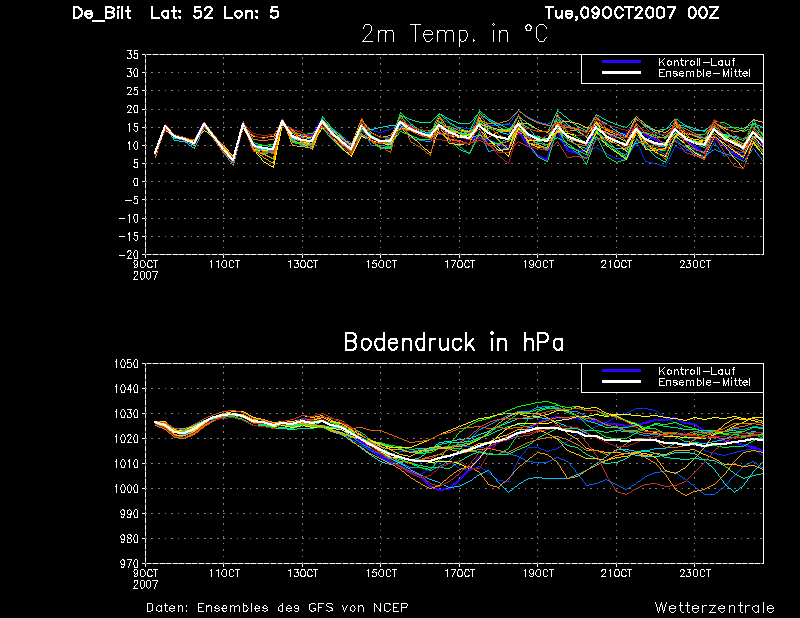The image size is (800, 618).
Task: Click the blue Kontroll-Lauf swatch in pressure legend
Action: tap(621, 370)
